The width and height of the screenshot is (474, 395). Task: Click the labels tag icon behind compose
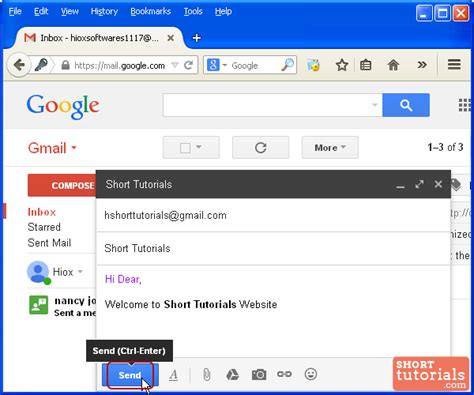[x=456, y=185]
